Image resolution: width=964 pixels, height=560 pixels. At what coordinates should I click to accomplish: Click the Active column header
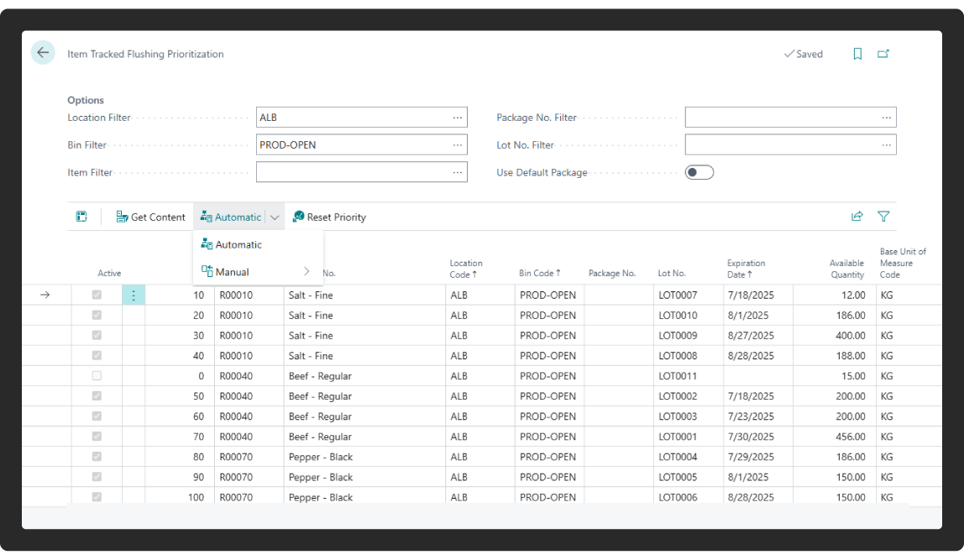pyautogui.click(x=109, y=273)
